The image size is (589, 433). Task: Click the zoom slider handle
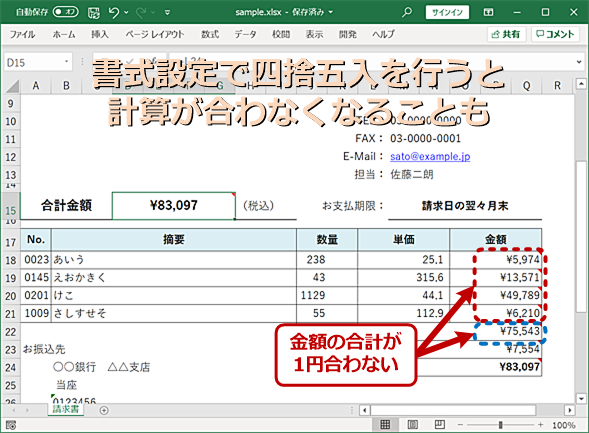click(x=500, y=425)
